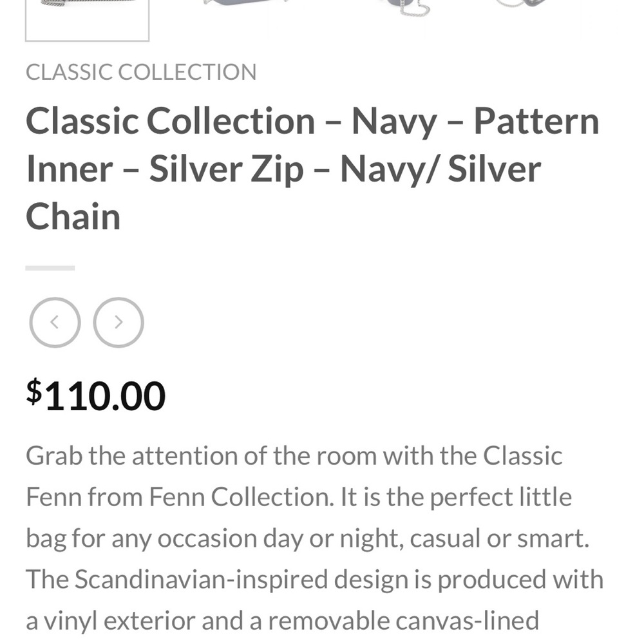This screenshot has height=644, width=644.
Task: Click the word Chain in the title
Action: [x=73, y=216]
